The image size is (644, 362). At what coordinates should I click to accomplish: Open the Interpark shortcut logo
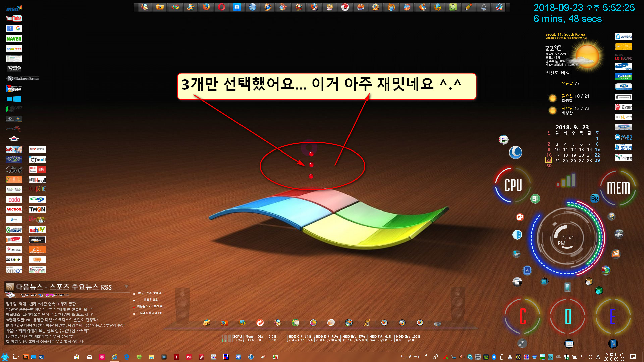click(x=14, y=250)
